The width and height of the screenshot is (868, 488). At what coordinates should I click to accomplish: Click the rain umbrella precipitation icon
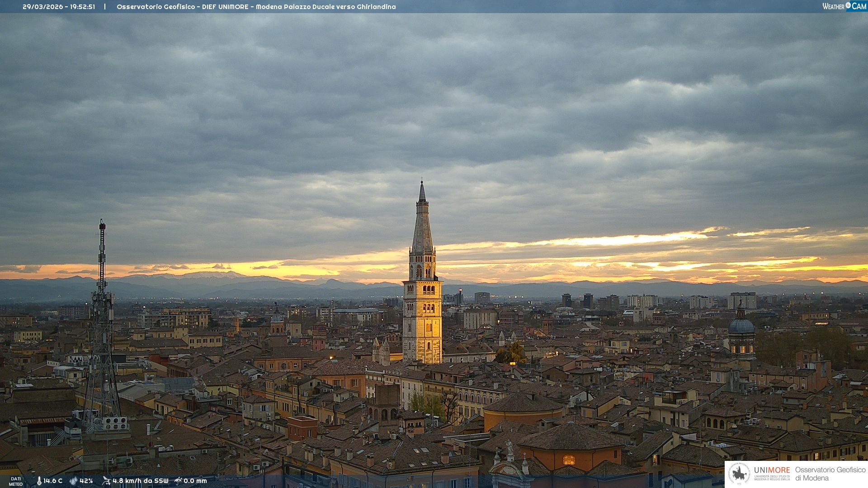point(178,481)
